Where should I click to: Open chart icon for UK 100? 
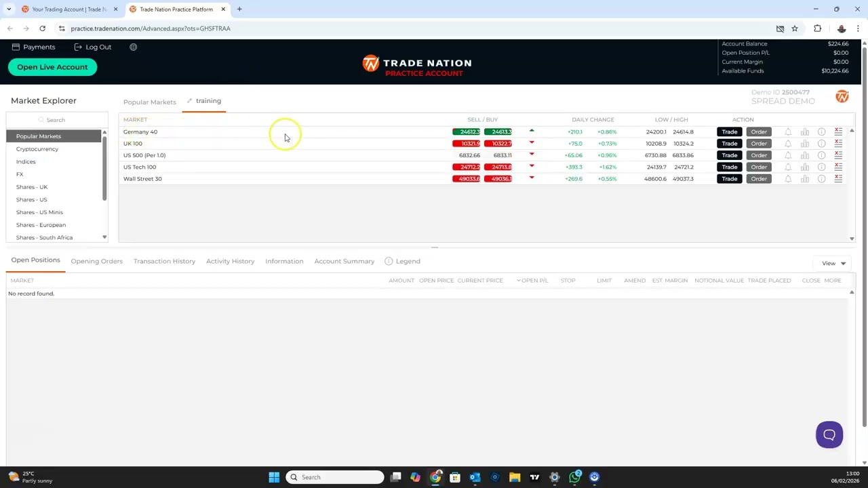(805, 144)
